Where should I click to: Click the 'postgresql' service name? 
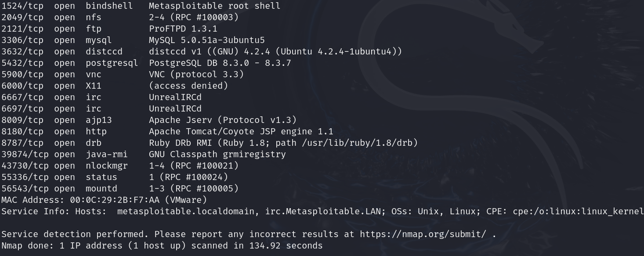click(112, 63)
